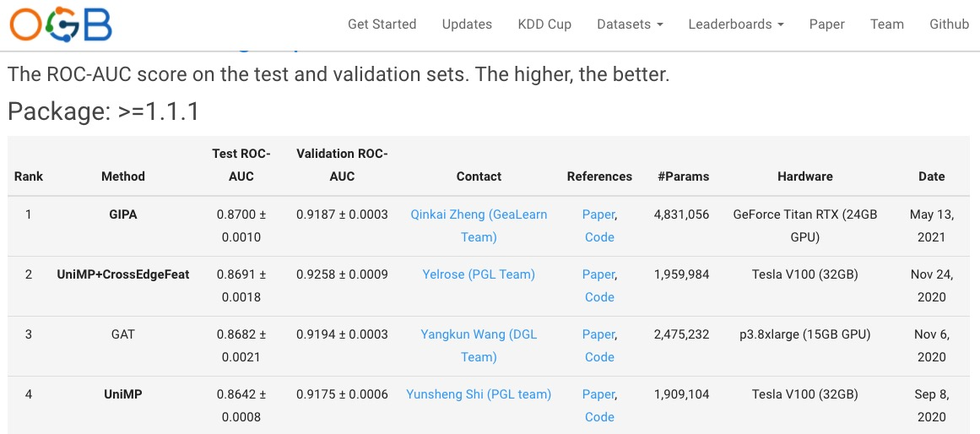Viewport: 980px width, 434px height.
Task: Open the Updates nav item
Action: (467, 24)
